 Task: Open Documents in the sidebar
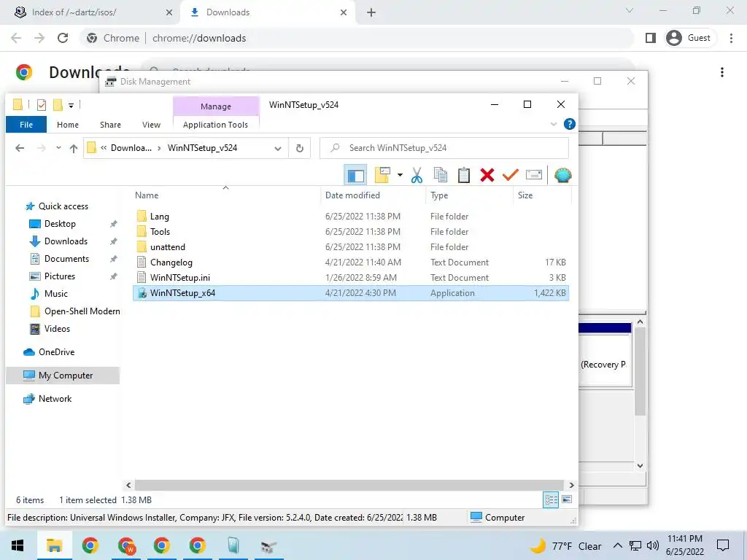click(x=66, y=259)
